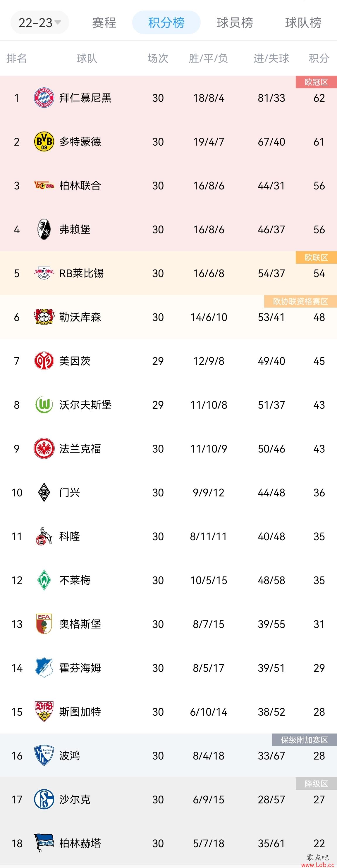This screenshot has height=868, width=337.
Task: Tap the Wolfsburg W logo
Action: (x=44, y=405)
